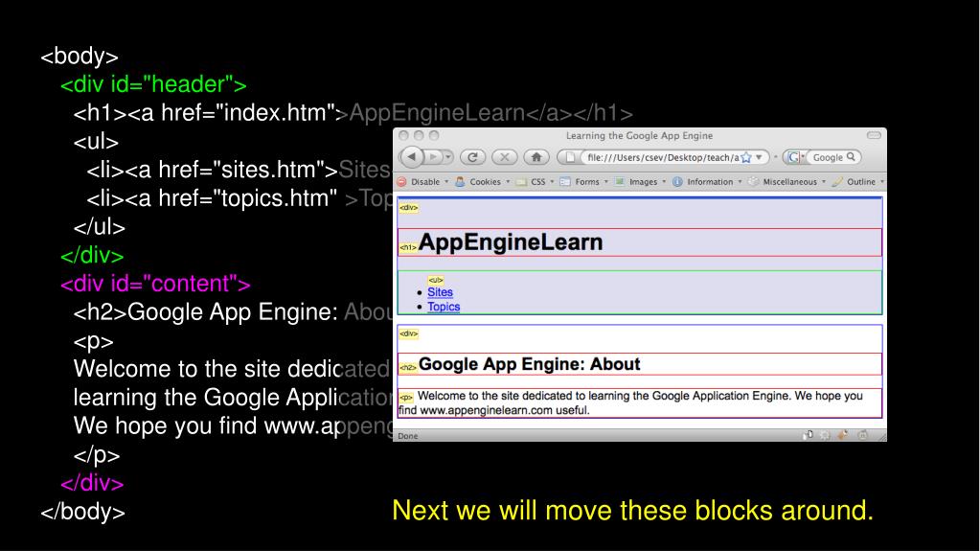
Task: Reload the page with the refresh button
Action: click(x=473, y=157)
